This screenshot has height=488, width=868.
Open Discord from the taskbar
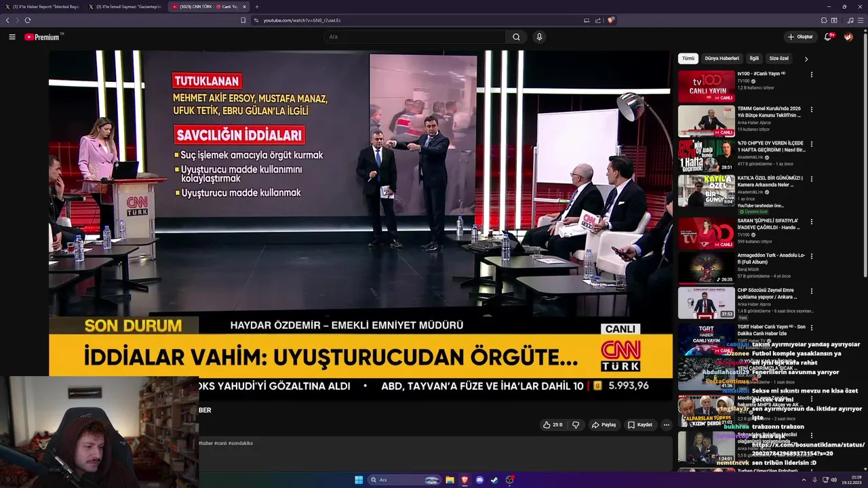[479, 480]
